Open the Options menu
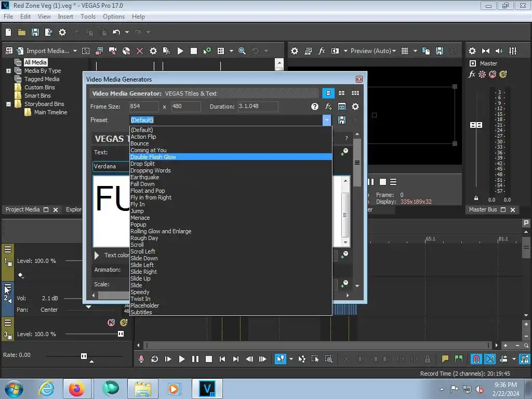The width and height of the screenshot is (532, 399). click(x=114, y=16)
